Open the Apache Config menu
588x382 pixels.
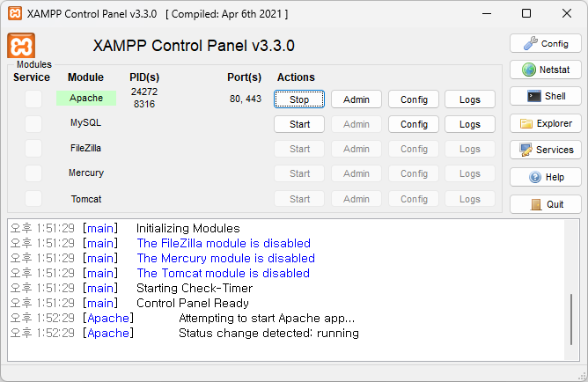pos(414,99)
